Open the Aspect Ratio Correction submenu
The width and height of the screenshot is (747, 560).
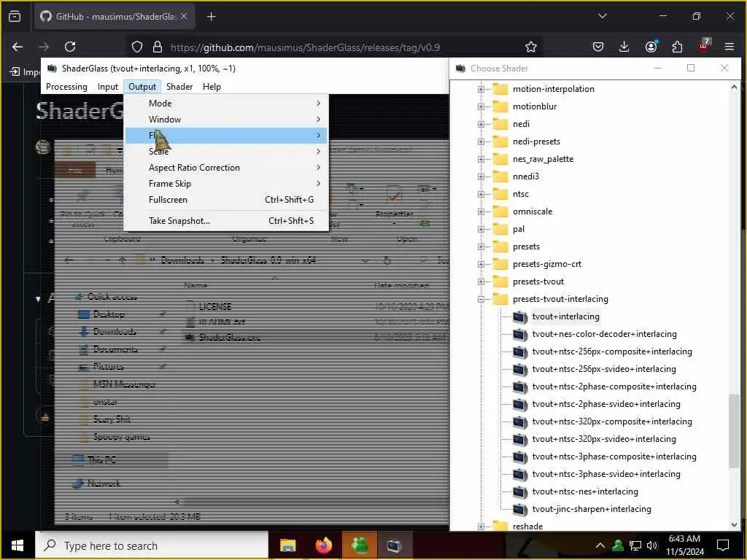(226, 168)
